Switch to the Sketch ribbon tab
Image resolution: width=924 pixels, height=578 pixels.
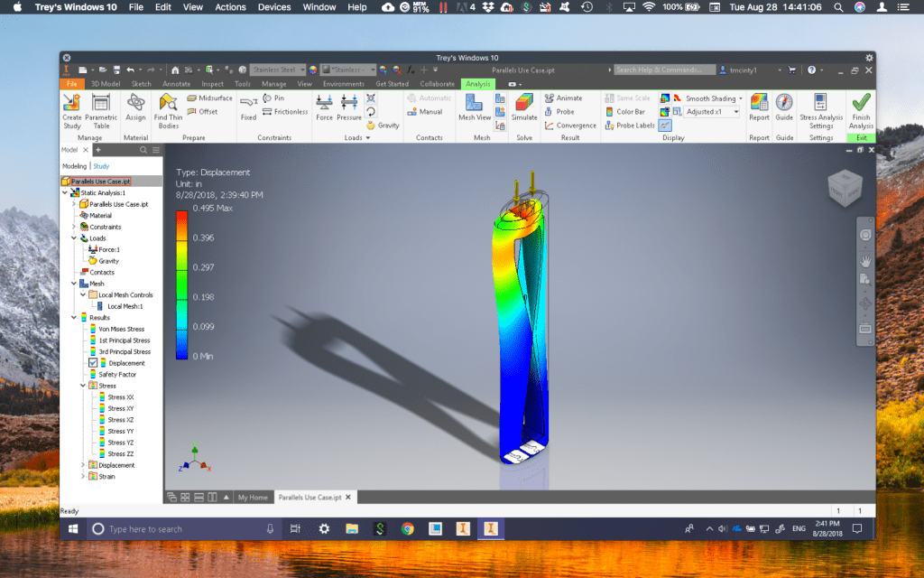(141, 84)
